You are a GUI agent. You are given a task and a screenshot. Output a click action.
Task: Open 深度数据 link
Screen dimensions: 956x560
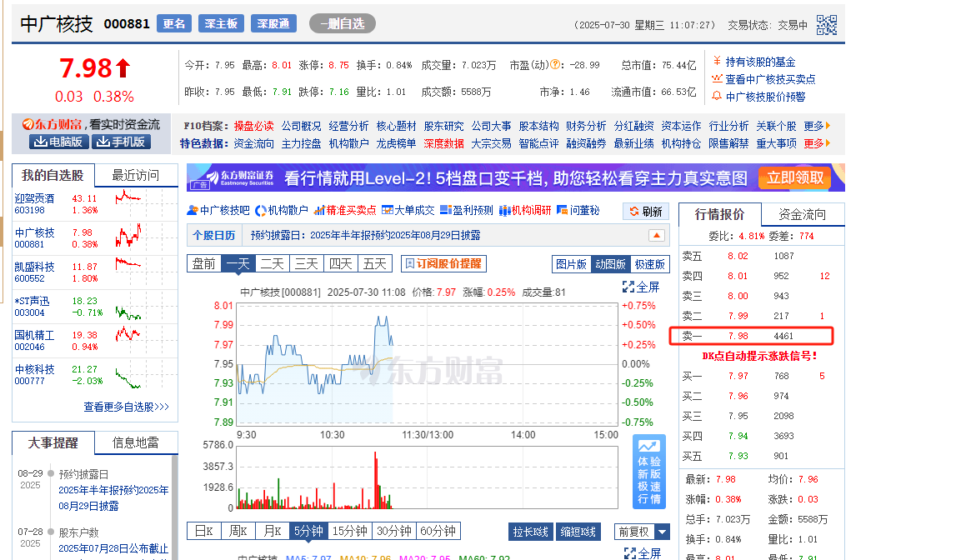coord(444,144)
